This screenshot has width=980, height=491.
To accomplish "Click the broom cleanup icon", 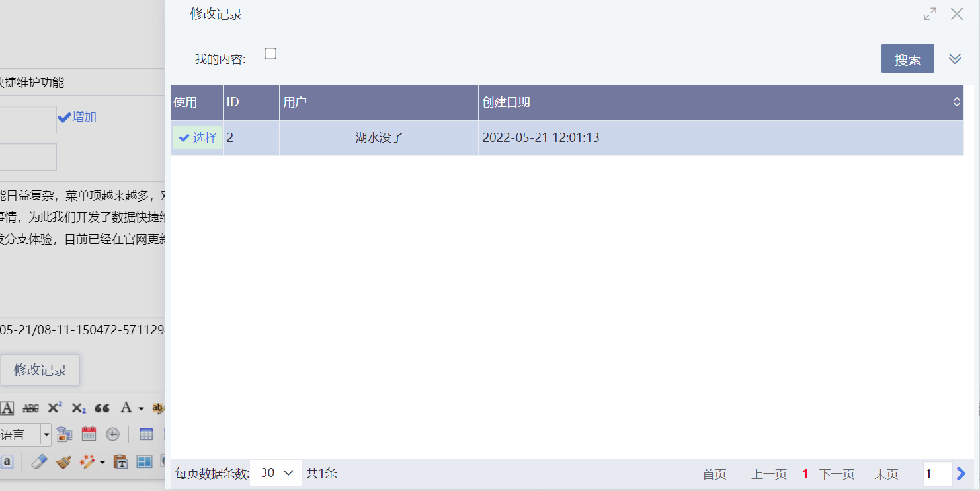I will coord(63,461).
